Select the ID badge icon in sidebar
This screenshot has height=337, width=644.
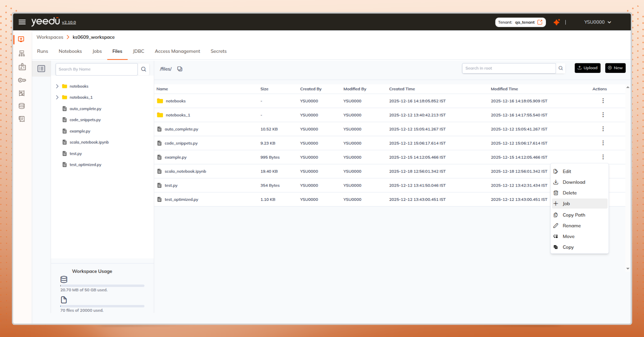tap(22, 67)
